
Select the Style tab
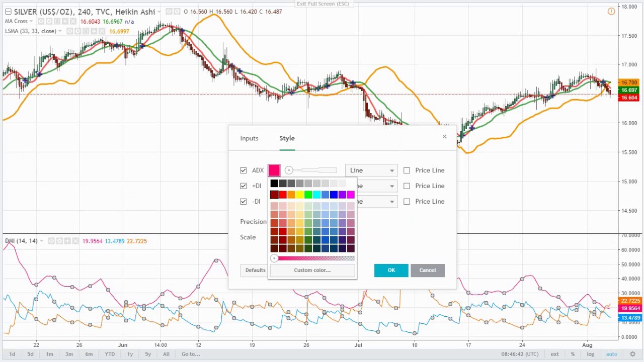287,138
